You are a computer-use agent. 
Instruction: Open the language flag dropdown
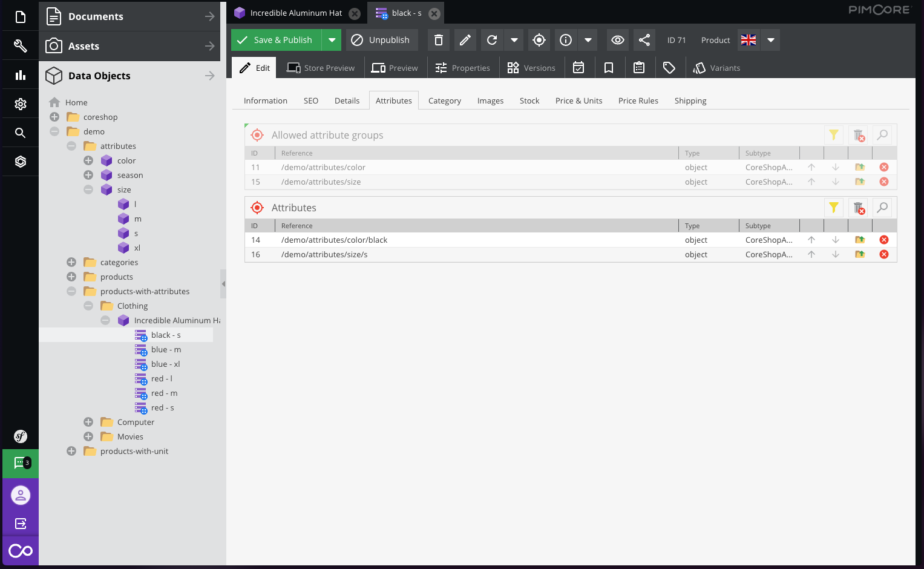[770, 40]
